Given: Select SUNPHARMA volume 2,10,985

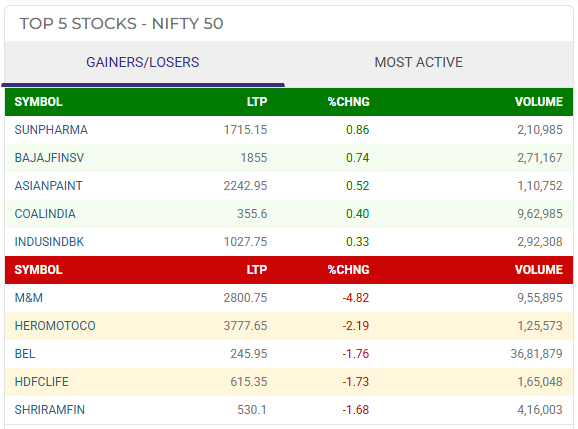Looking at the screenshot, I should click(x=540, y=130).
